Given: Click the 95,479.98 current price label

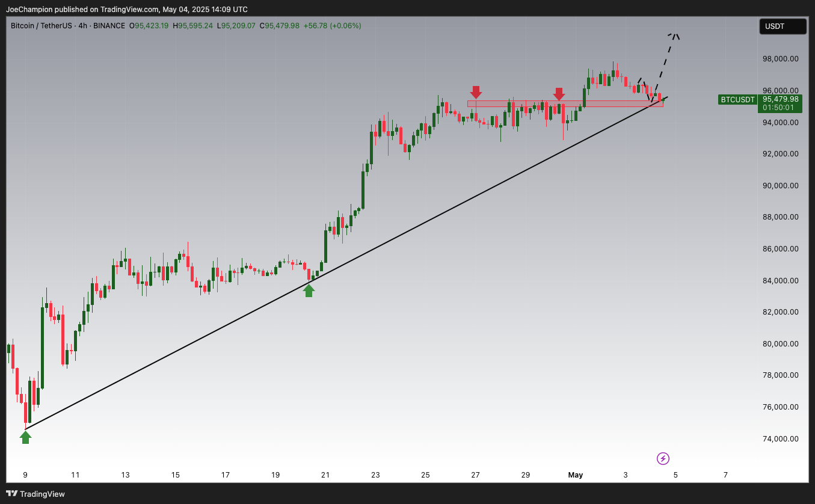Looking at the screenshot, I should pos(781,99).
